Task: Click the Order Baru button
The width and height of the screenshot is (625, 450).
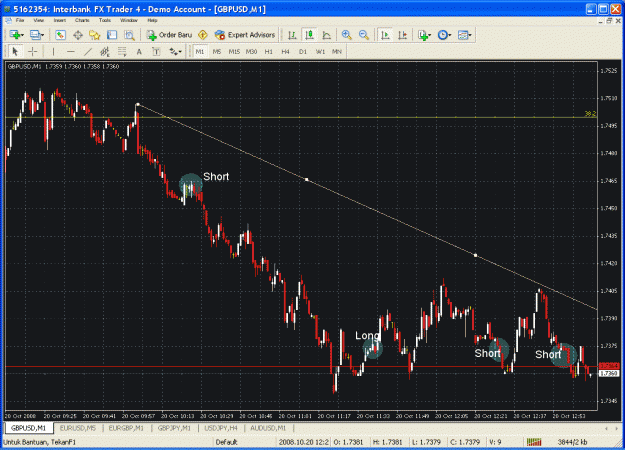Action: (169, 35)
